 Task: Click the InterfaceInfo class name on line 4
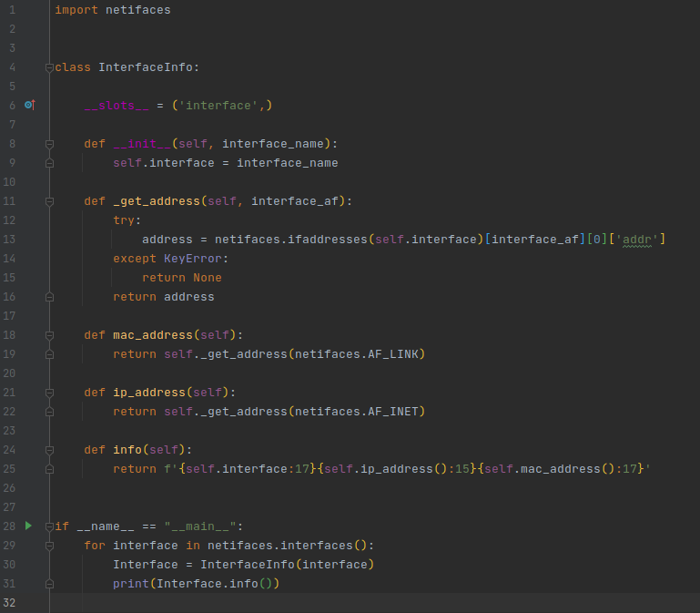point(146,67)
